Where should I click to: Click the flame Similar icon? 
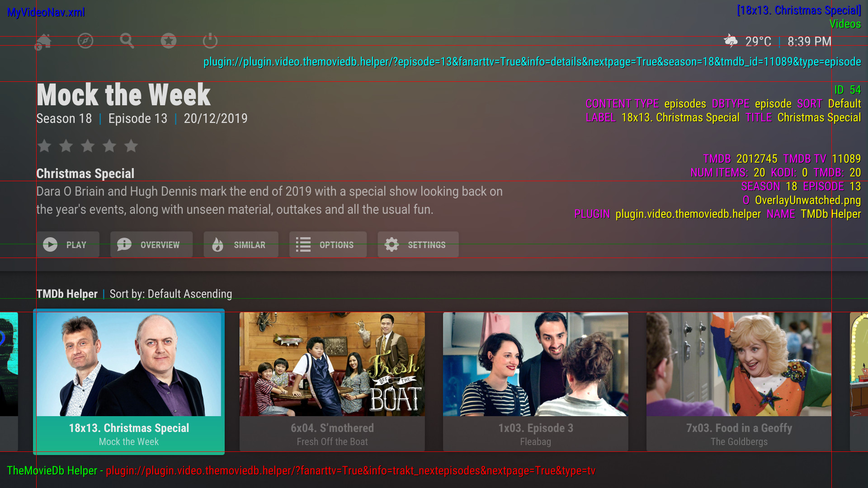217,244
